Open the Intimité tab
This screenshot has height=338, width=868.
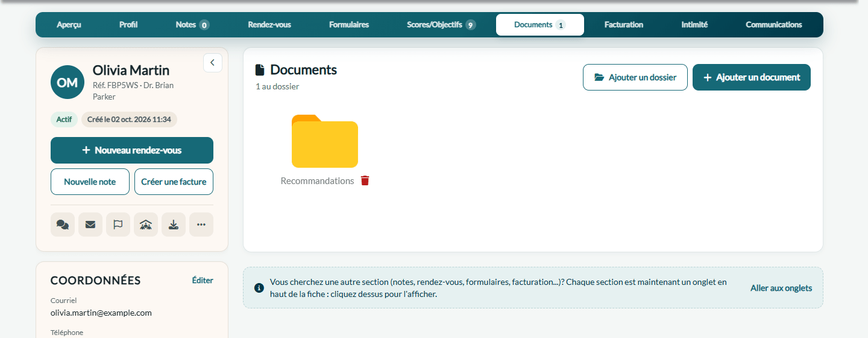pos(694,25)
